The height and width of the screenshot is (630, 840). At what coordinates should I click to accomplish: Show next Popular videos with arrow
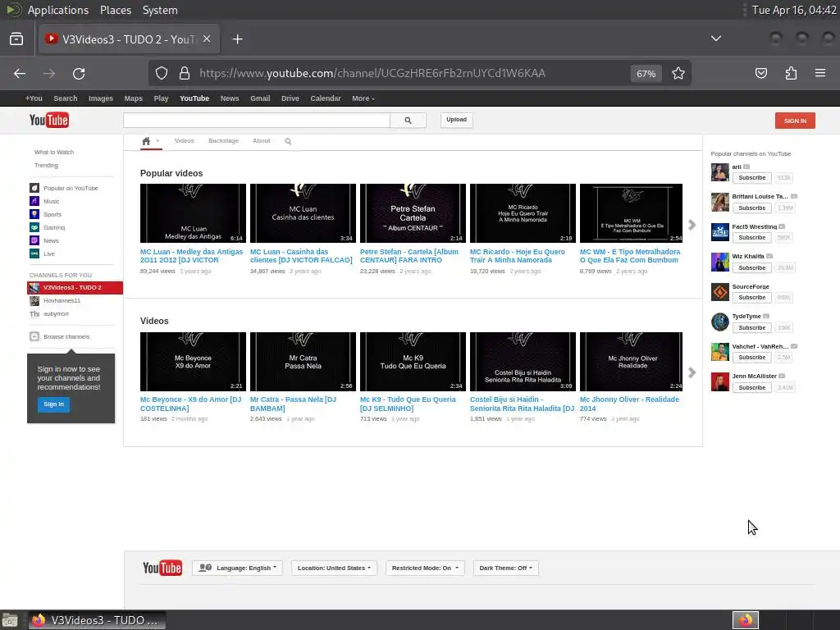pos(692,225)
